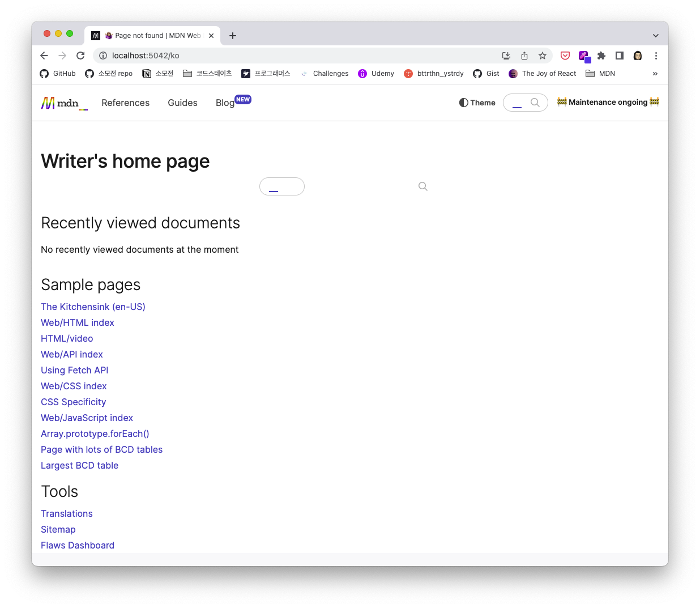Screen dimensions: 700x608
Task: Open GitHub bookmark
Action: 58,74
